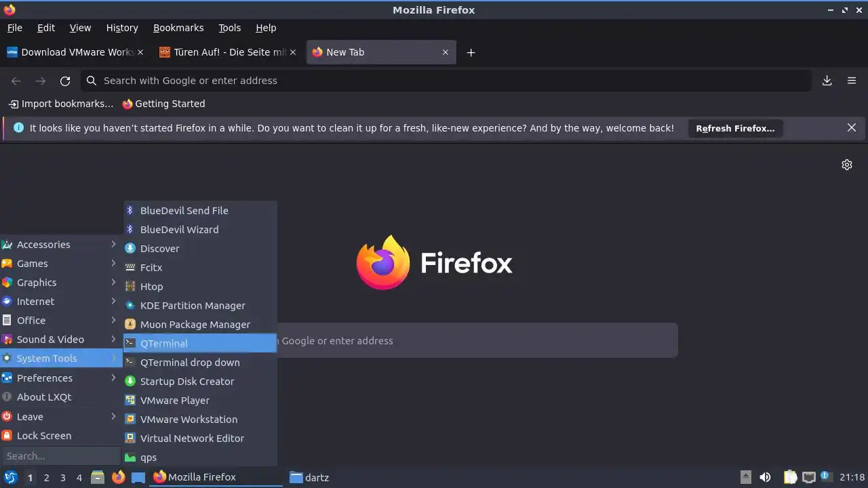Open the LXQt start menu button
Image resolution: width=868 pixels, height=488 pixels.
(10, 477)
